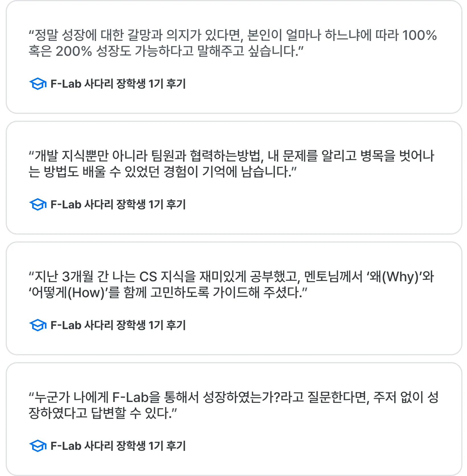Click '3개월' in the third testimonial
Image resolution: width=467 pixels, height=476 pixels.
(78, 277)
